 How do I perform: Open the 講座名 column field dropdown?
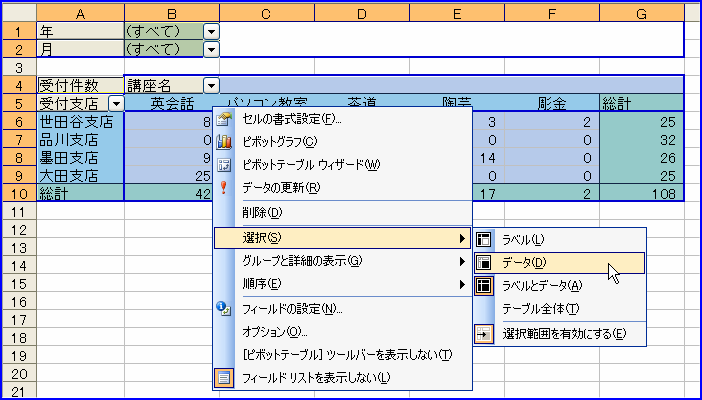(x=211, y=85)
